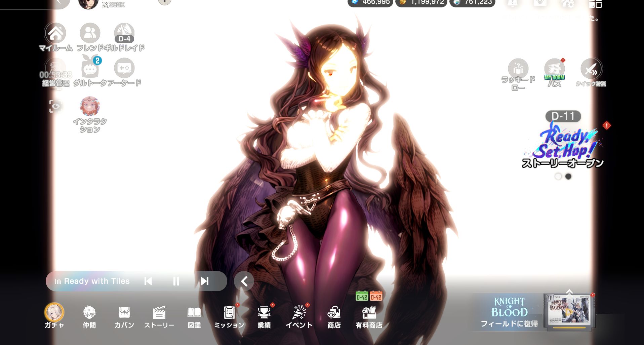This screenshot has height=345, width=644.
Task: Pause the Ready with Tiles music
Action: click(176, 281)
